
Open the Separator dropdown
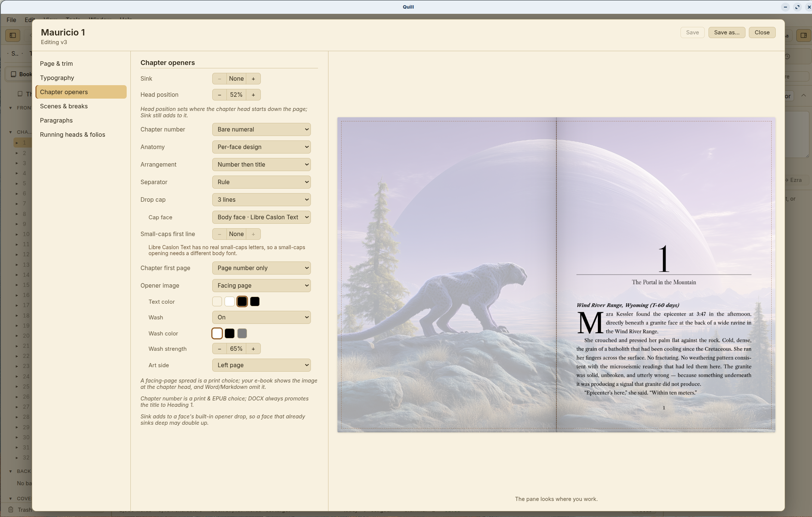[x=262, y=182]
